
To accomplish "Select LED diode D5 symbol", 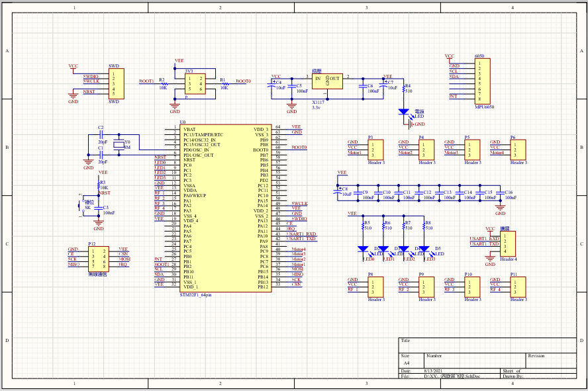I will pyautogui.click(x=424, y=249).
